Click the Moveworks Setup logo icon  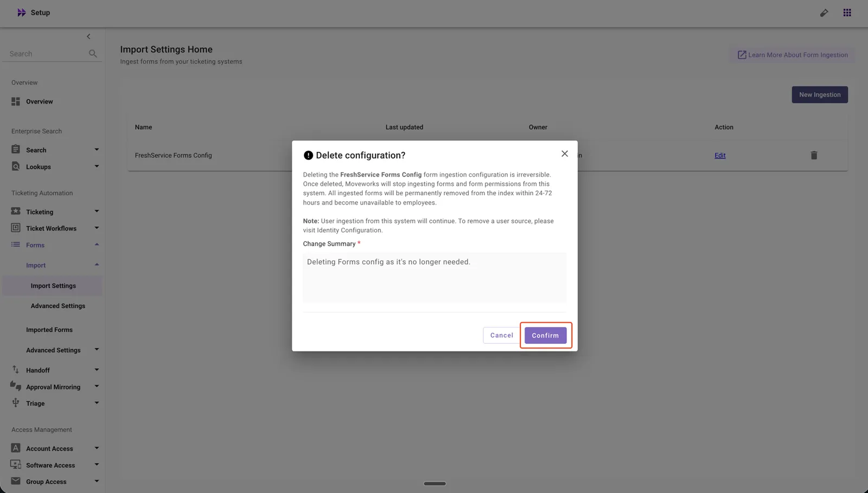coord(21,12)
